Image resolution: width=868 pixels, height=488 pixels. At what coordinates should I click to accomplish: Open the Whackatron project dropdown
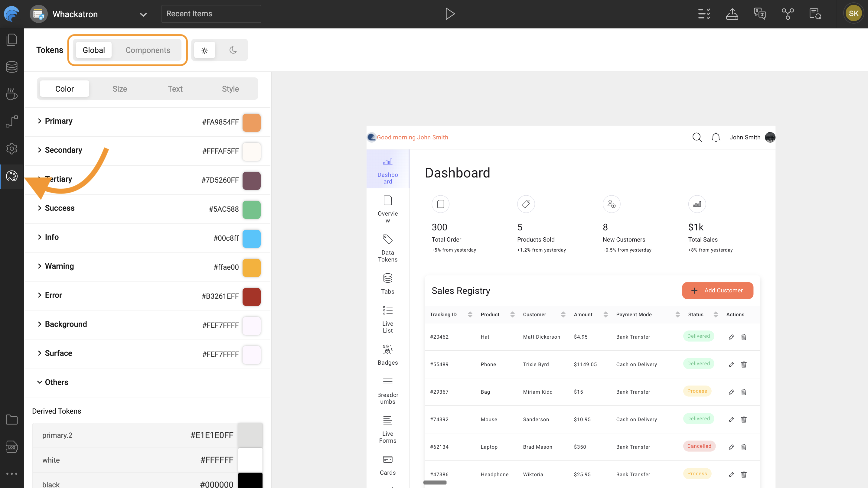pos(143,15)
